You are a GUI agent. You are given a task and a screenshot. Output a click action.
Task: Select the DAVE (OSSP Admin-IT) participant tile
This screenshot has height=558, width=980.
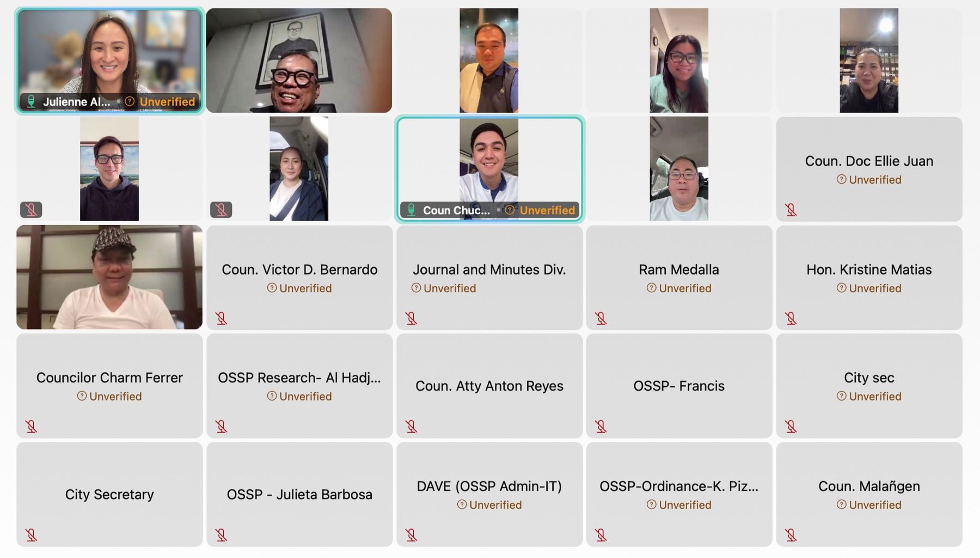489,494
